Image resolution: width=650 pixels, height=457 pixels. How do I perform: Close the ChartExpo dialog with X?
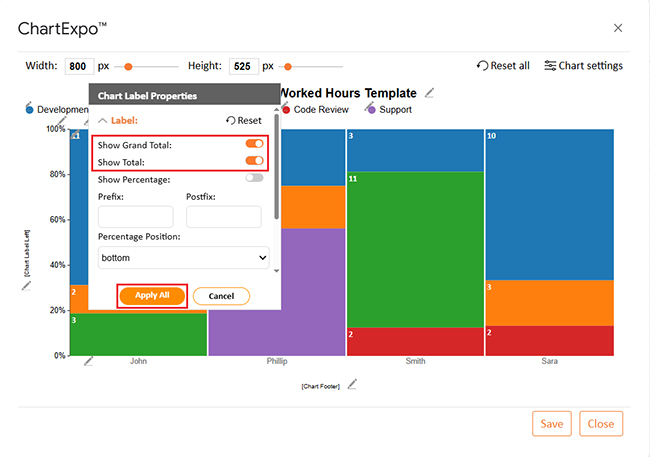[x=618, y=28]
